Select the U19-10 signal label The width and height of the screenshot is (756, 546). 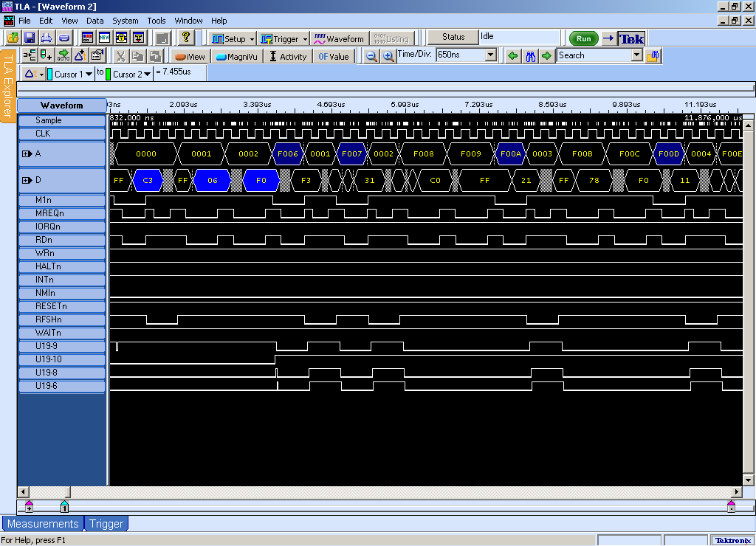[x=62, y=359]
